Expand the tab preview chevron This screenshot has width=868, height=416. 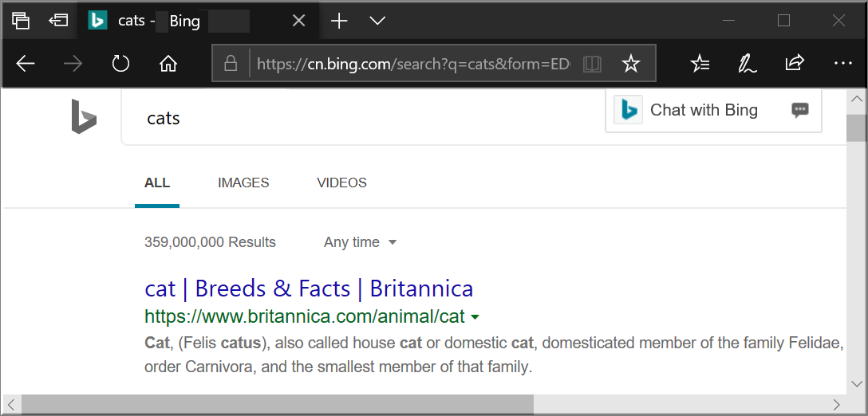pyautogui.click(x=377, y=21)
